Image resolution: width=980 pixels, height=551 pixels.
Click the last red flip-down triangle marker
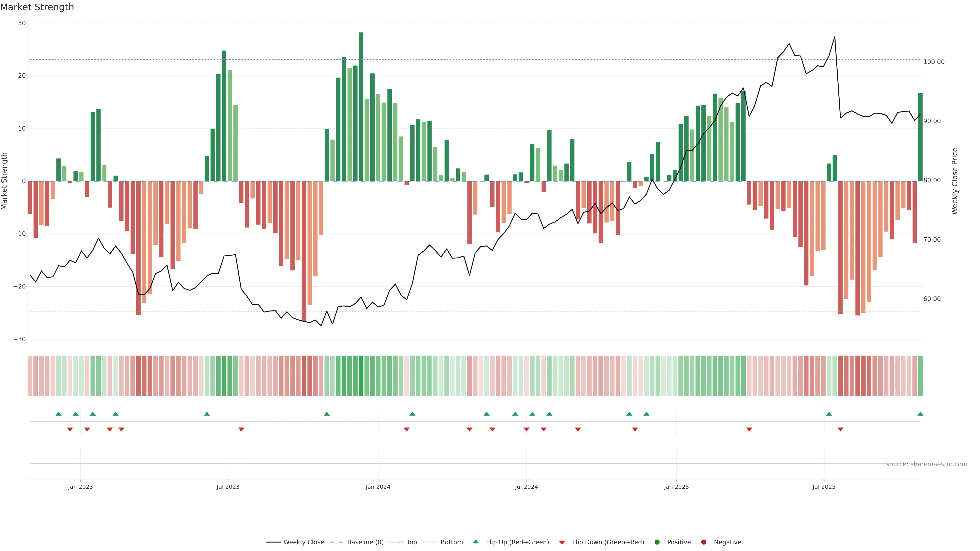coord(840,429)
